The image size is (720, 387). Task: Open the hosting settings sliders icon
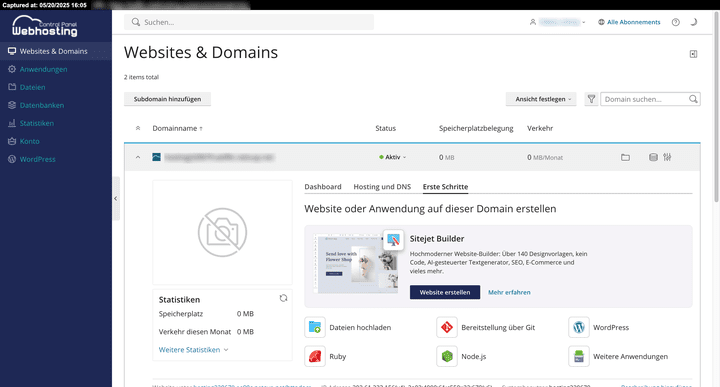(x=667, y=157)
